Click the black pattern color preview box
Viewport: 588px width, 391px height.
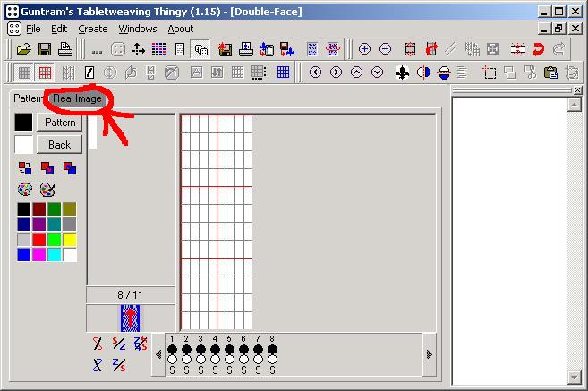pos(23,123)
